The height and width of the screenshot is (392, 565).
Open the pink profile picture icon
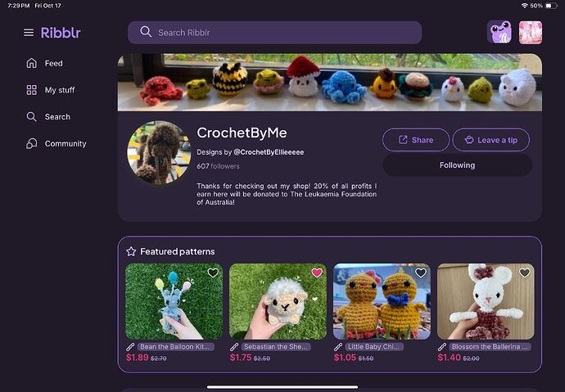(531, 33)
